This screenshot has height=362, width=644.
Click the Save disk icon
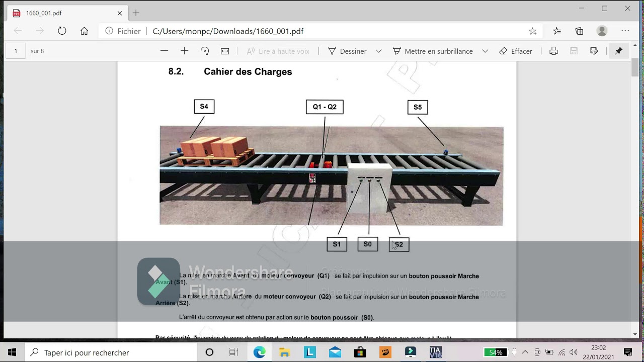pos(574,51)
